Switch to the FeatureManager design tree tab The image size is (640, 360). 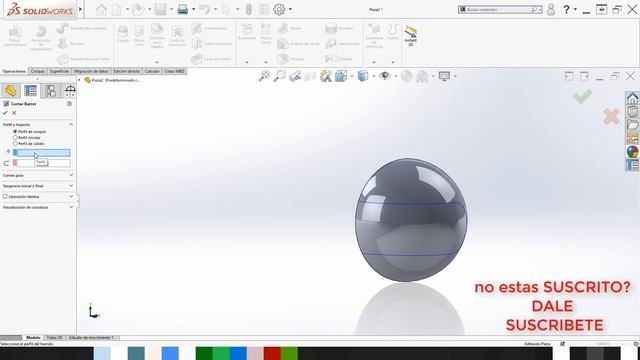11,91
